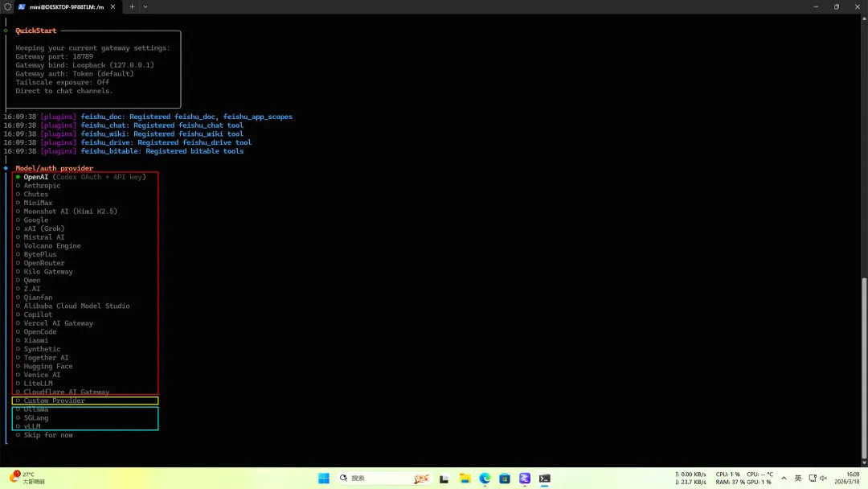This screenshot has height=489, width=868.
Task: Choose Kilo Gateway entry
Action: point(44,271)
